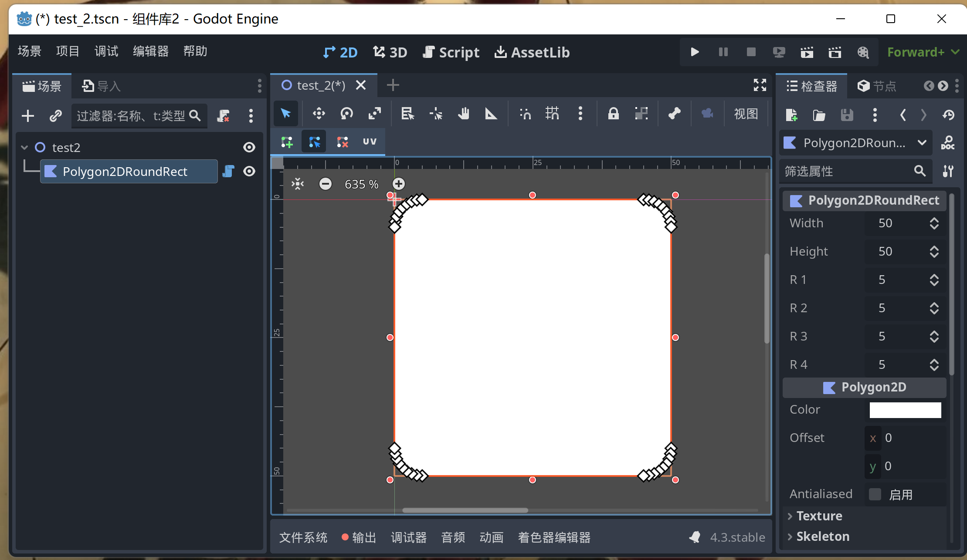Reset zoom by clicking 635 %
Viewport: 967px width, 560px height.
362,184
